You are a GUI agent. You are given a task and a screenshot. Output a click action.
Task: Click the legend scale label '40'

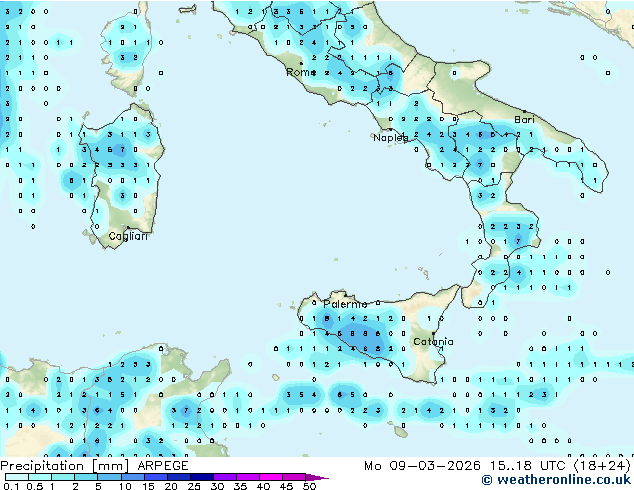263,486
